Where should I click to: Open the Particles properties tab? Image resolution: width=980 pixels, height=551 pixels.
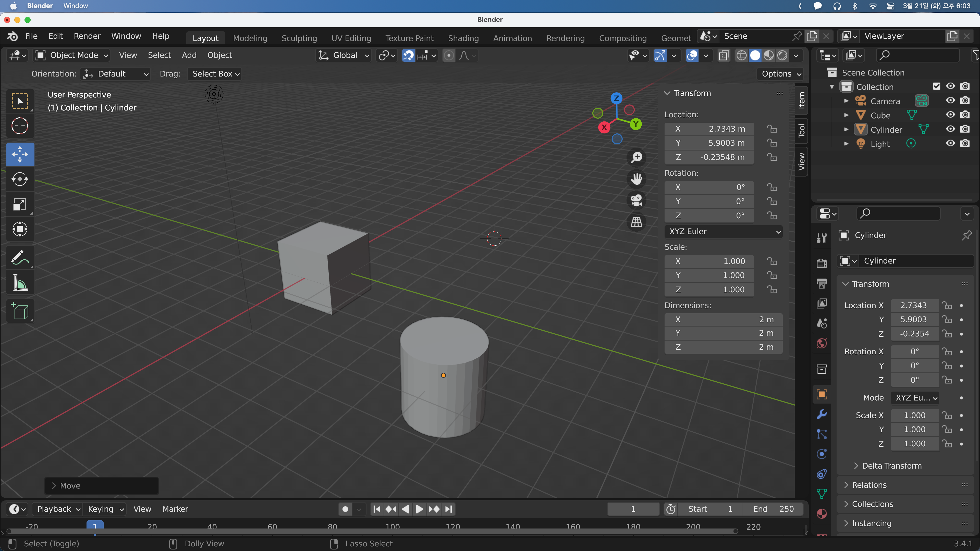822,434
